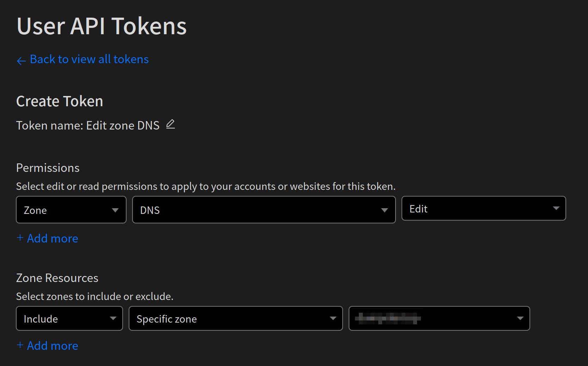Click the caret arrow in Include dropdown
This screenshot has height=366, width=588.
(x=113, y=318)
